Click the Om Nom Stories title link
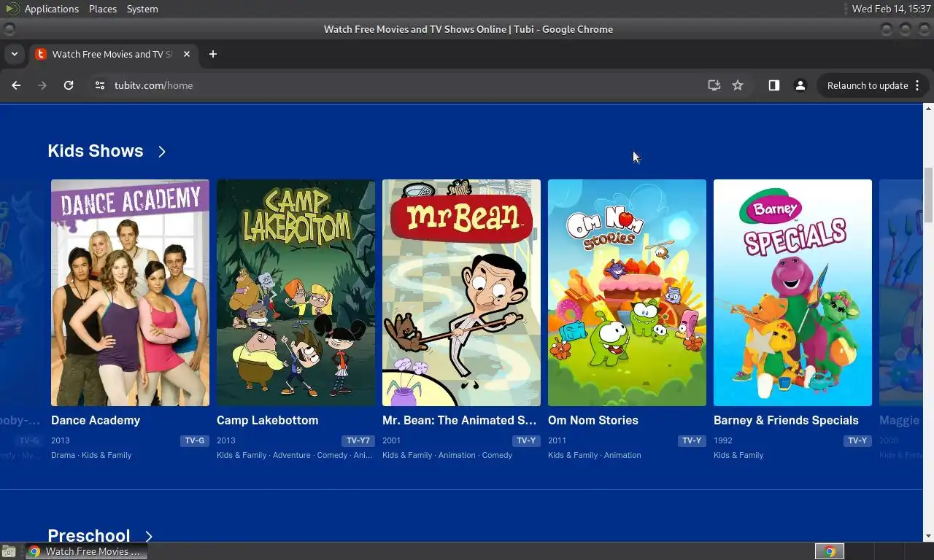 [593, 420]
